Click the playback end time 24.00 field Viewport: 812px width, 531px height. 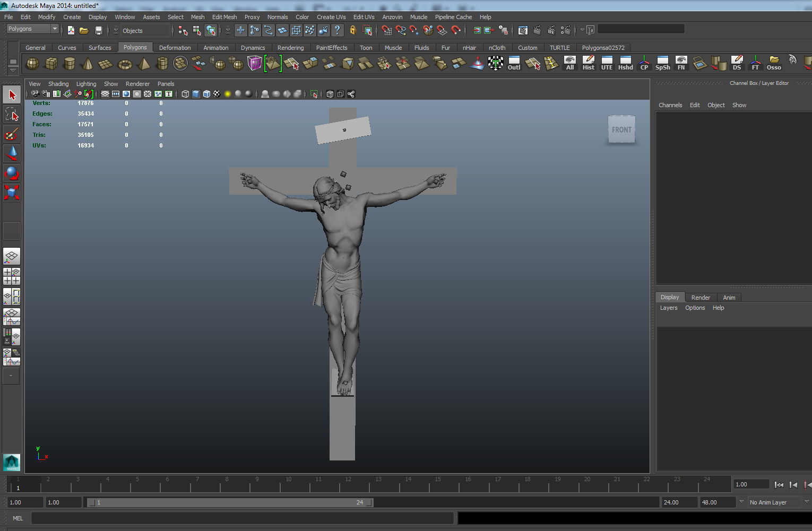click(x=679, y=502)
